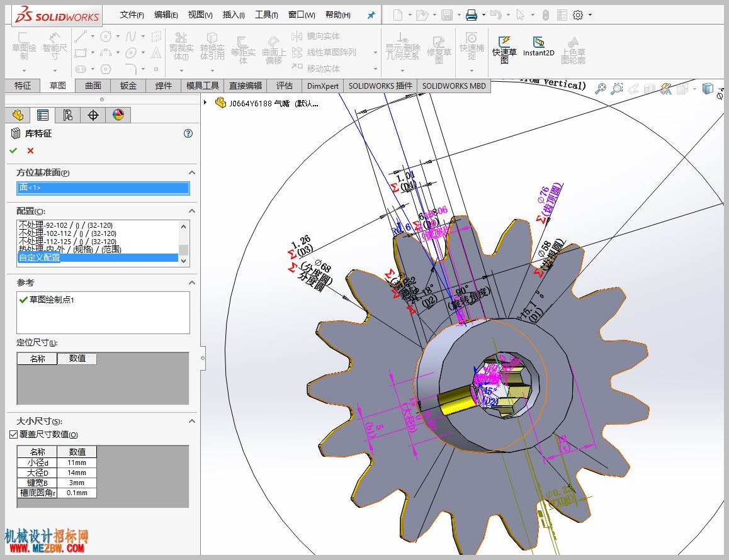Pick the Sketch Fillet tool
This screenshot has height=560, width=729.
pos(131,69)
